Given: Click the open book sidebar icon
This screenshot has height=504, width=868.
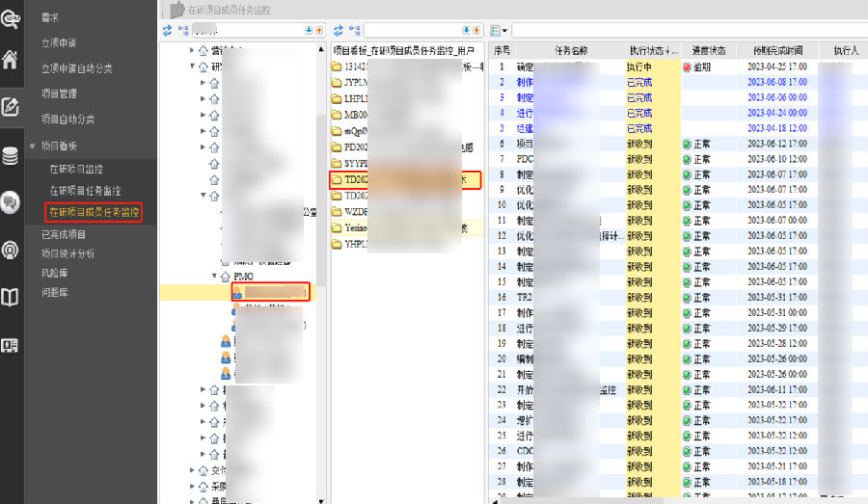Looking at the screenshot, I should click(x=11, y=298).
